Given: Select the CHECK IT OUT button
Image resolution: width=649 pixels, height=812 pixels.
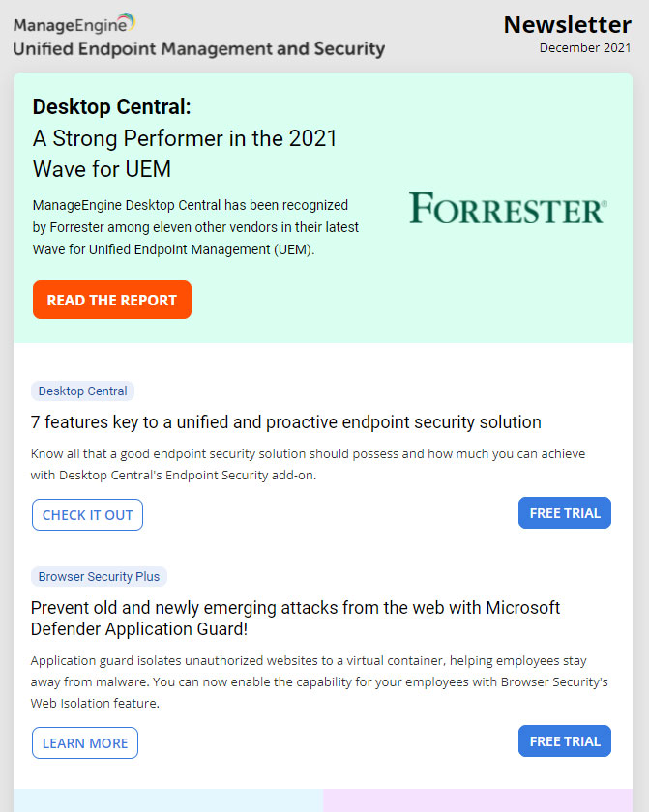Looking at the screenshot, I should [88, 514].
